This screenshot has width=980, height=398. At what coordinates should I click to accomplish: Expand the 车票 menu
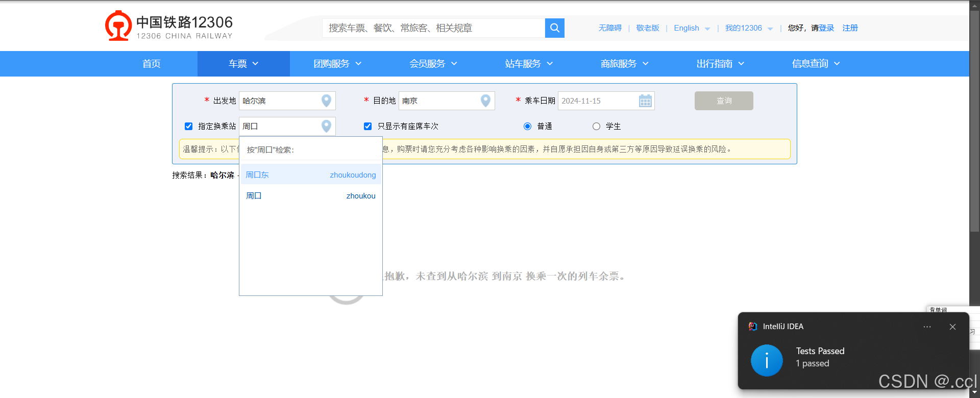(x=243, y=64)
